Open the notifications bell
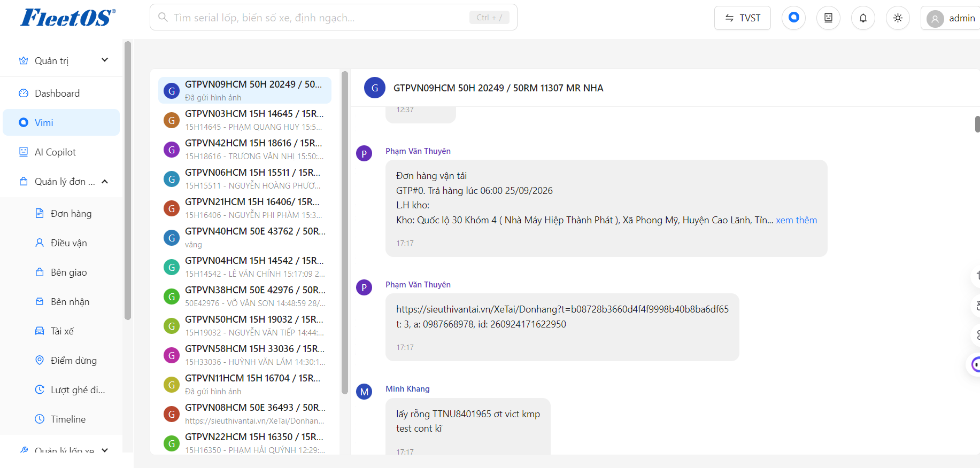 [x=863, y=18]
